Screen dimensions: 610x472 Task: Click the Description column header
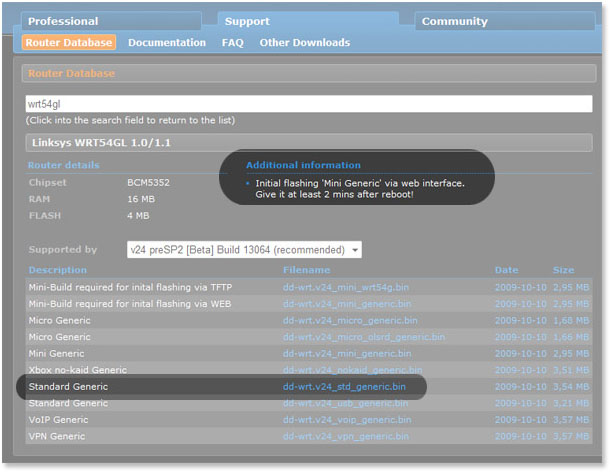point(58,270)
